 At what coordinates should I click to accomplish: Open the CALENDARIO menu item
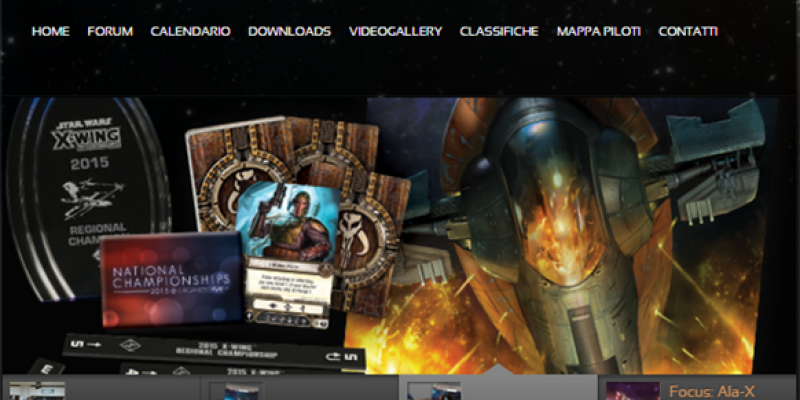(190, 32)
